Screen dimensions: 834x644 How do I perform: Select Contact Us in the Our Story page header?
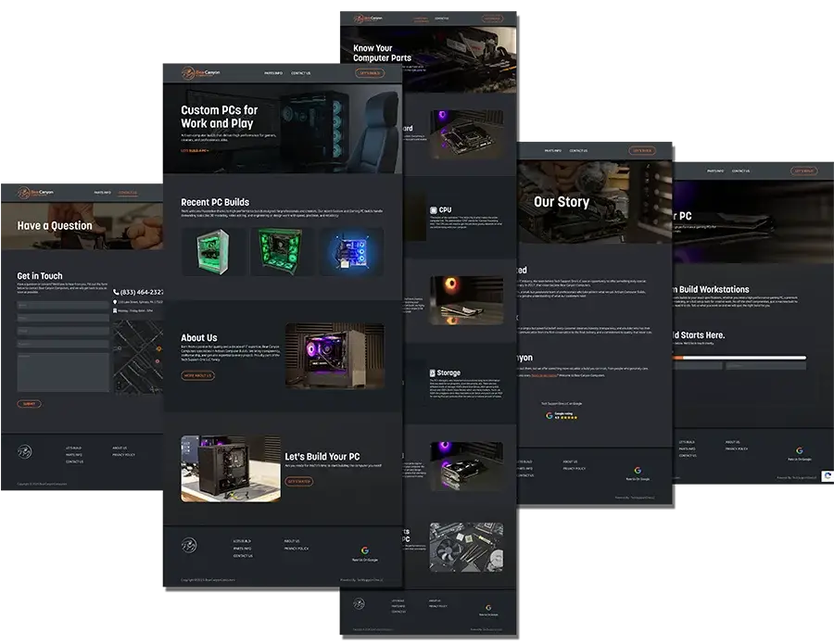(x=578, y=150)
